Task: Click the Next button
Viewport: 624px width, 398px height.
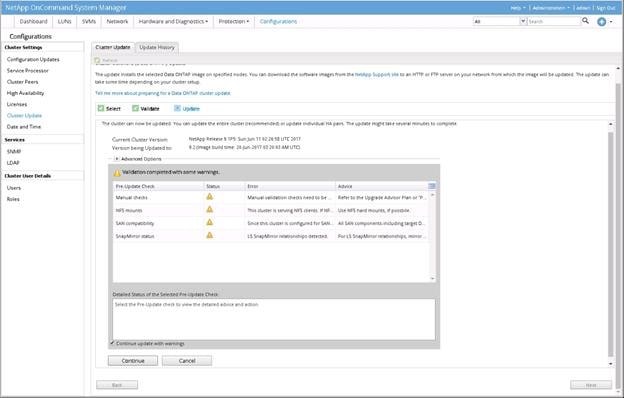Action: click(x=591, y=385)
